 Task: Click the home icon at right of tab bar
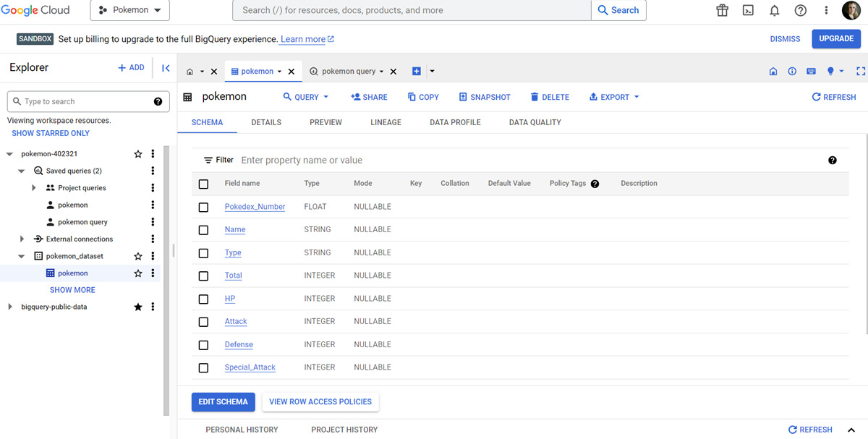pyautogui.click(x=773, y=71)
